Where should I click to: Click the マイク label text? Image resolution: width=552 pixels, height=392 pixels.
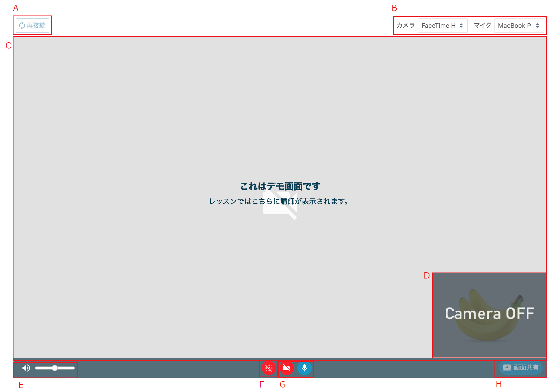pyautogui.click(x=482, y=25)
